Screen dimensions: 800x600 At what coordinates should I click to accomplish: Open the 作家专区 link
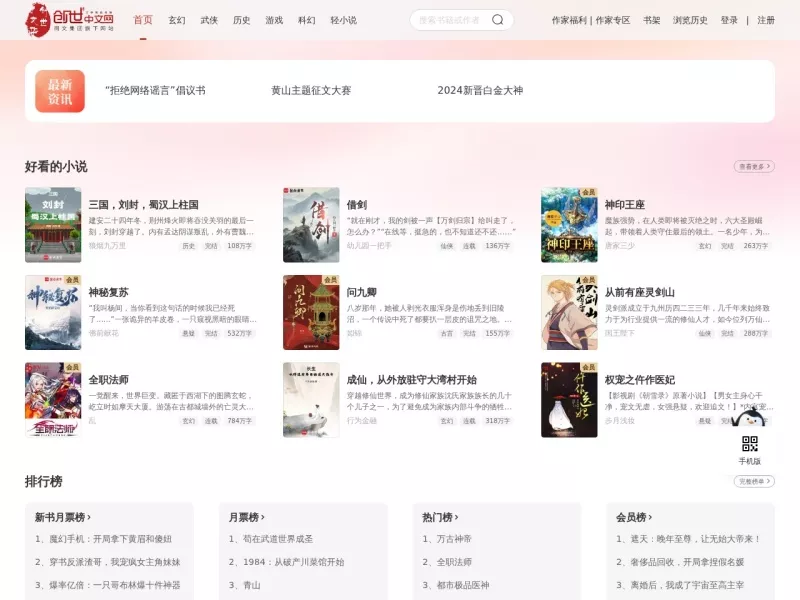click(x=613, y=20)
